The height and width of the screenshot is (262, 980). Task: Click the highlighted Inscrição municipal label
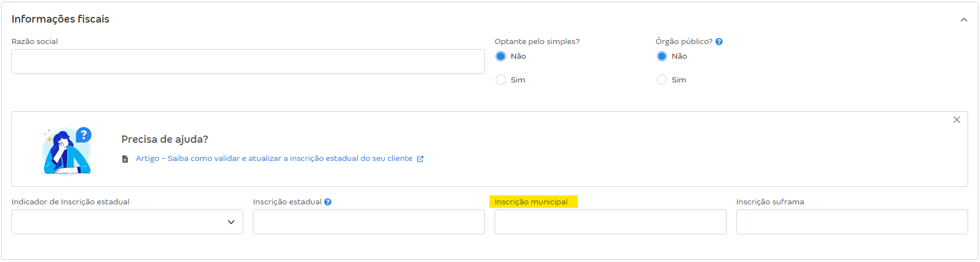[531, 202]
